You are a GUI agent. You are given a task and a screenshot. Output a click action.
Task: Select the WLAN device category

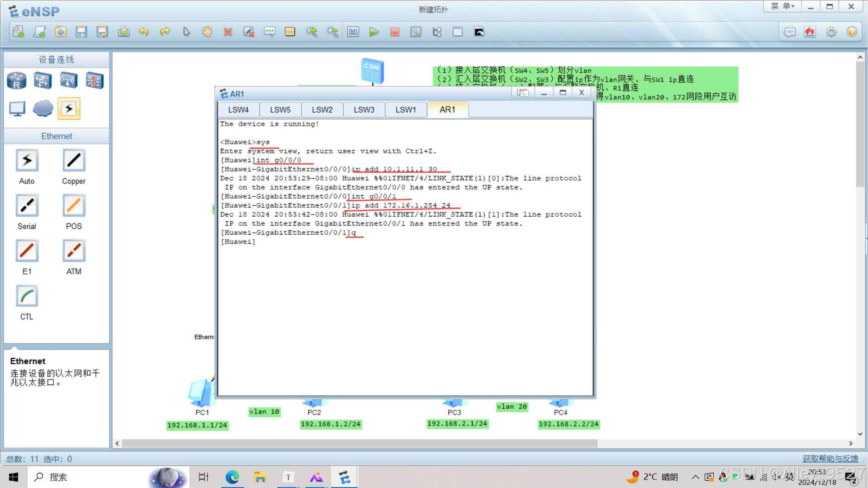pos(69,81)
